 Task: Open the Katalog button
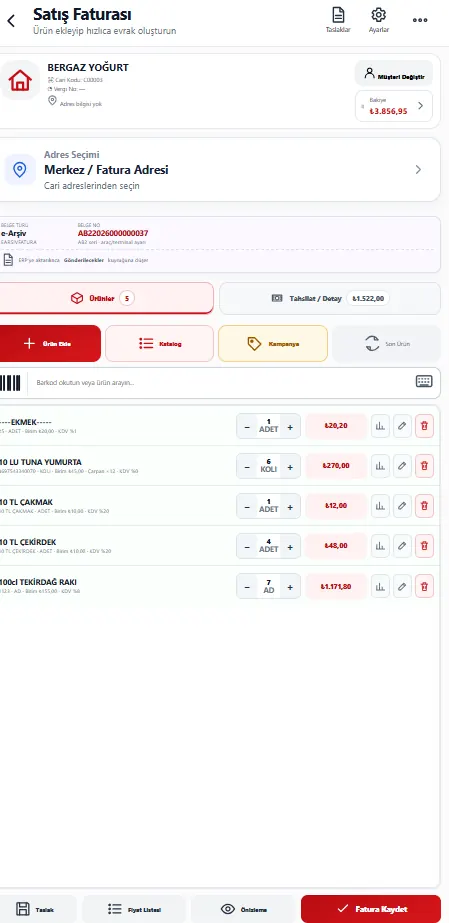(x=159, y=344)
